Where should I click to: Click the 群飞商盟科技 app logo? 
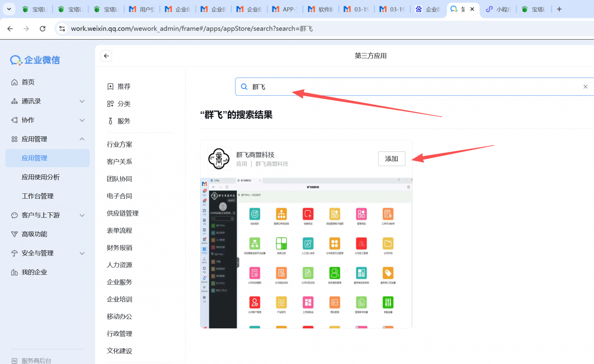click(x=219, y=159)
